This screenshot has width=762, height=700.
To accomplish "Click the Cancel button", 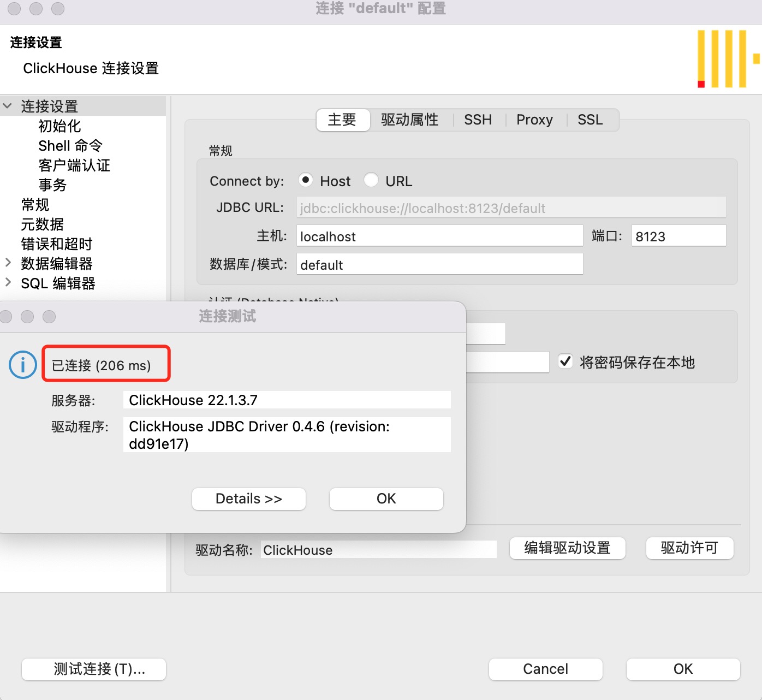I will click(x=546, y=669).
